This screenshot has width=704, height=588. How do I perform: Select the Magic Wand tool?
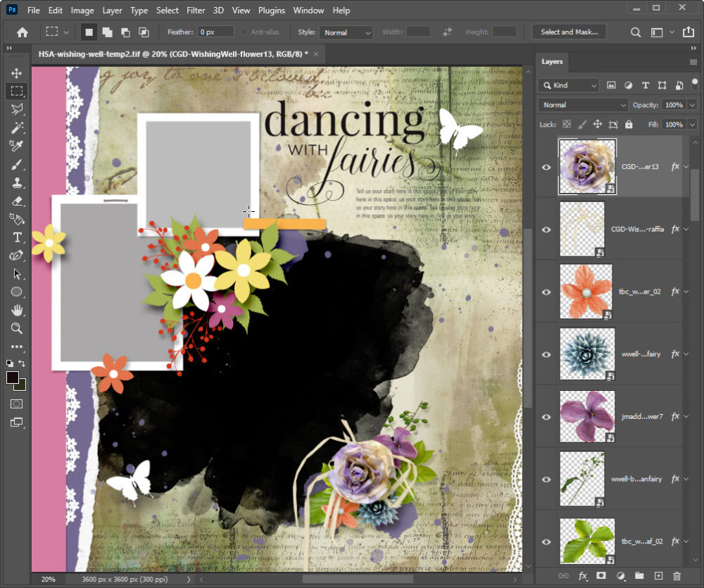(x=17, y=127)
